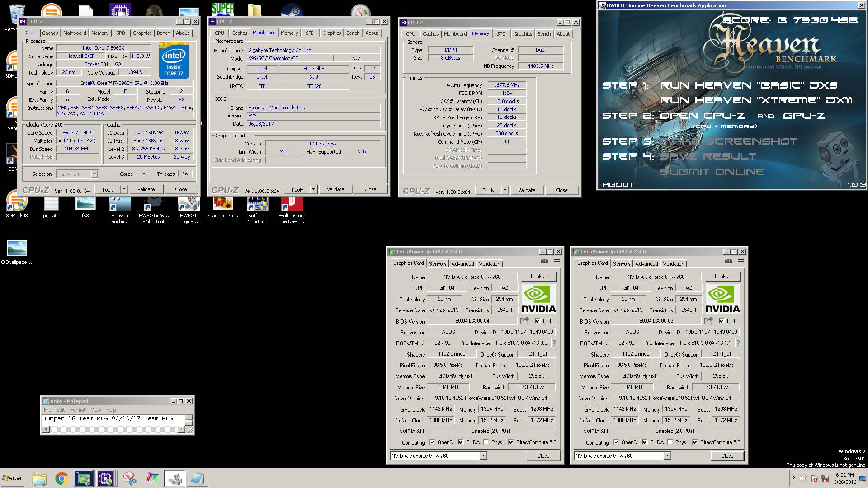Click the taskbar clock showing 6:02 PM
The image size is (868, 488).
click(844, 479)
